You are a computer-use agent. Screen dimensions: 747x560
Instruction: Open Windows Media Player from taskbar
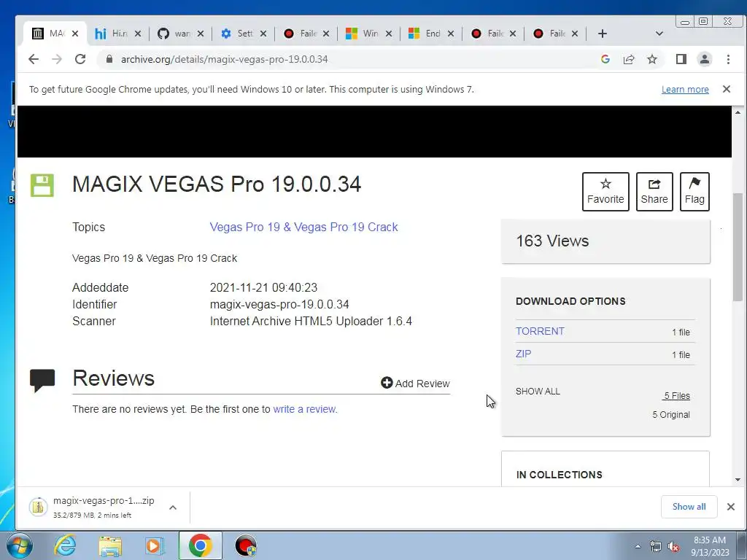155,545
